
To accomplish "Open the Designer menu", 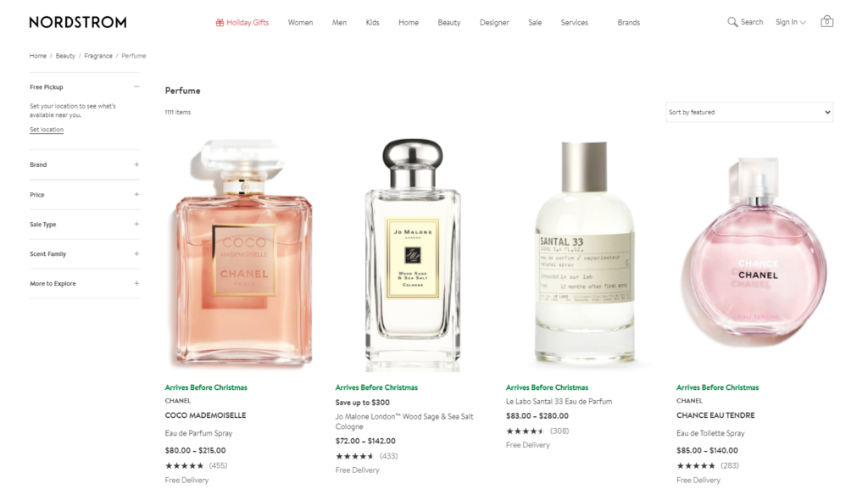I will click(x=494, y=23).
